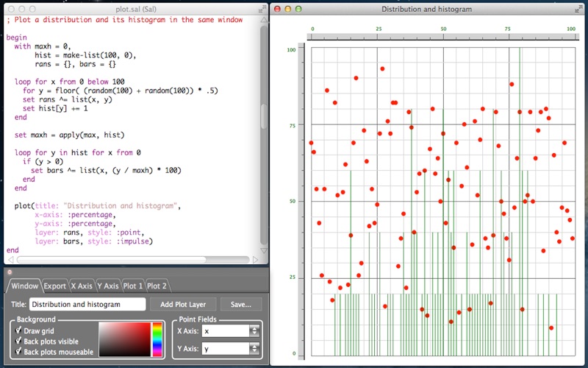Click into the Title text field
The height and width of the screenshot is (368, 588).
pyautogui.click(x=87, y=304)
